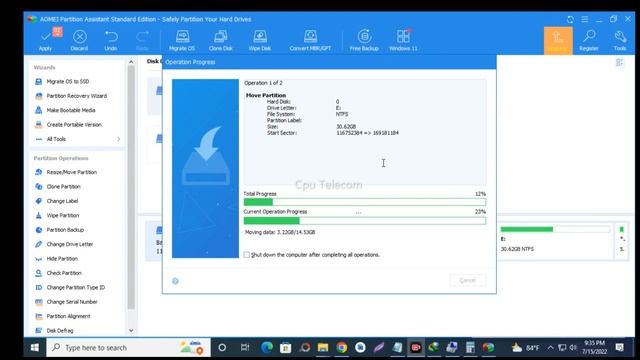Viewport: 640px width, 360px height.
Task: Click sidebar scrollbar down arrow
Action: (x=131, y=331)
